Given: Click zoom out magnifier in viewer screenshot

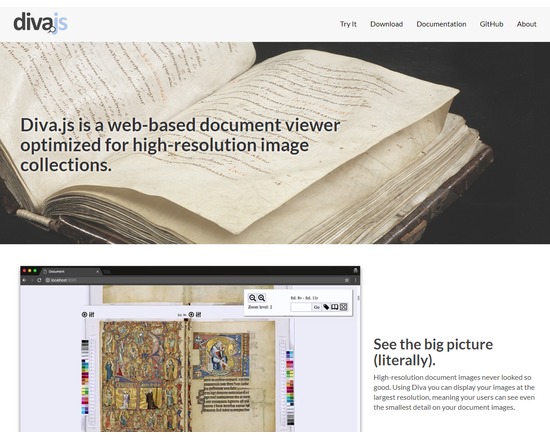Looking at the screenshot, I should [252, 298].
